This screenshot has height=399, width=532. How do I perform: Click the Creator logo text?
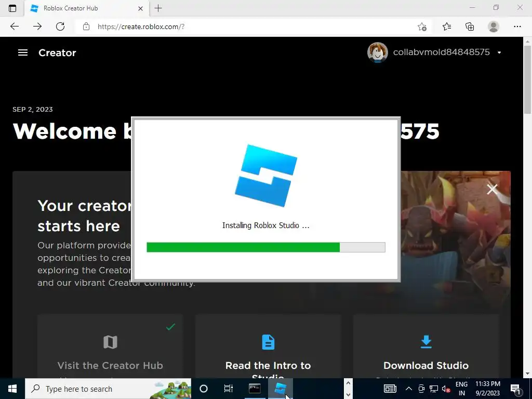(x=57, y=52)
